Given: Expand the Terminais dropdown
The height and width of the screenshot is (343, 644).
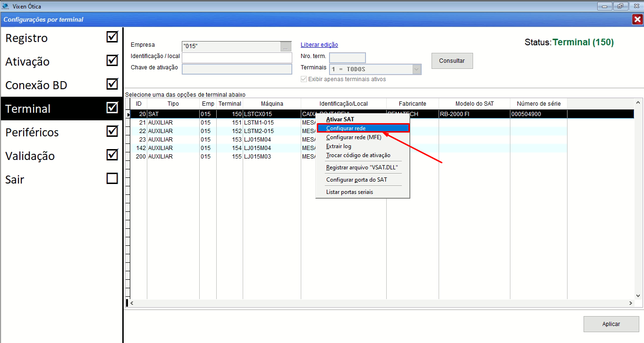Looking at the screenshot, I should pos(416,69).
